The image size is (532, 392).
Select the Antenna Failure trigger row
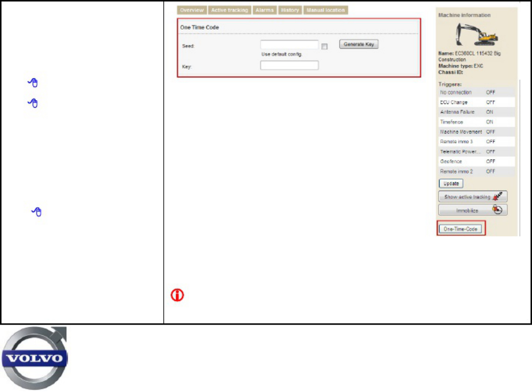click(476, 112)
